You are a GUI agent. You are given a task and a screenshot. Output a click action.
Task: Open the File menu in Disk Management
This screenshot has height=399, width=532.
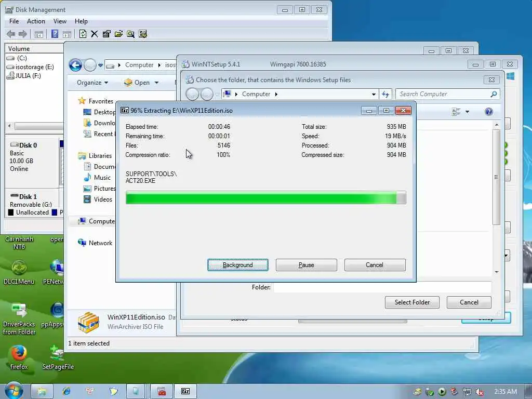point(14,21)
